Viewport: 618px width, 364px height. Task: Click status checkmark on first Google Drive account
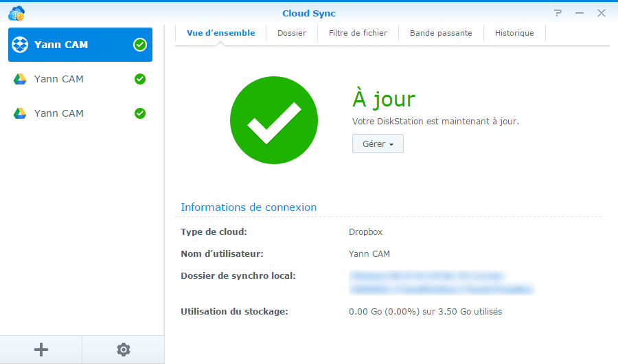pos(140,79)
